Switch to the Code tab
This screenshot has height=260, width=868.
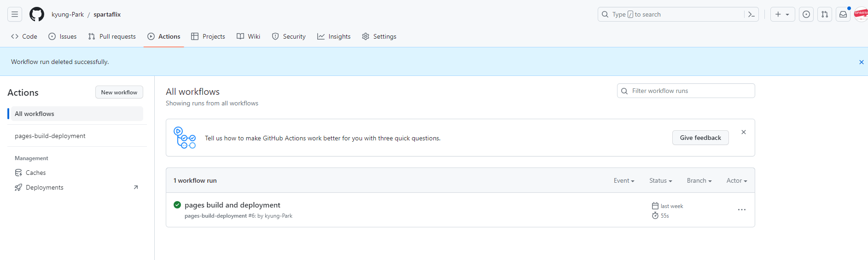point(24,36)
